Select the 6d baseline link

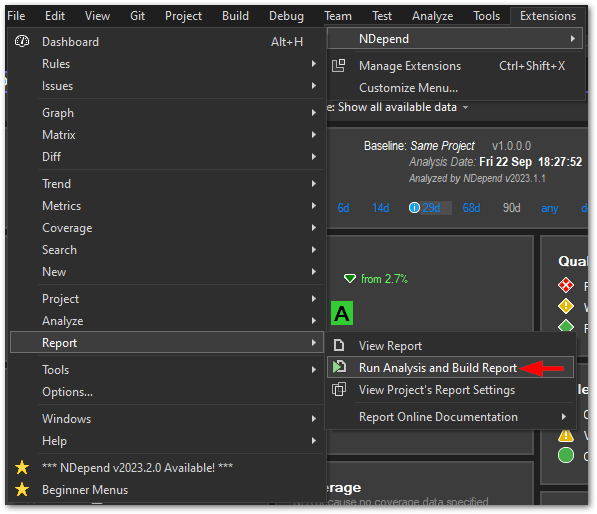tap(343, 208)
